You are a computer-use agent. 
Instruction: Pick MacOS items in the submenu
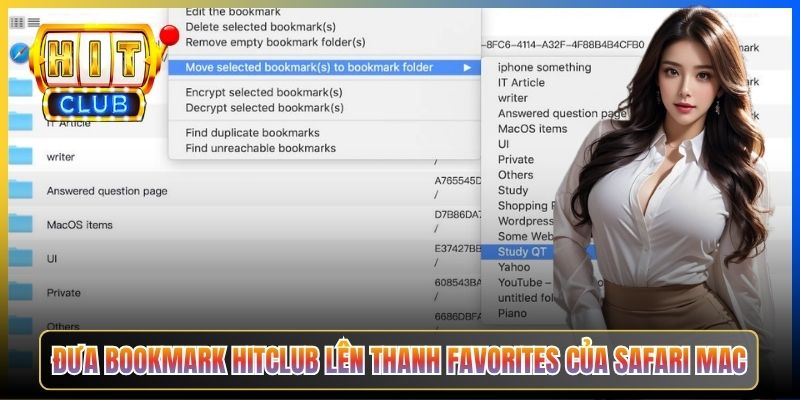(532, 129)
